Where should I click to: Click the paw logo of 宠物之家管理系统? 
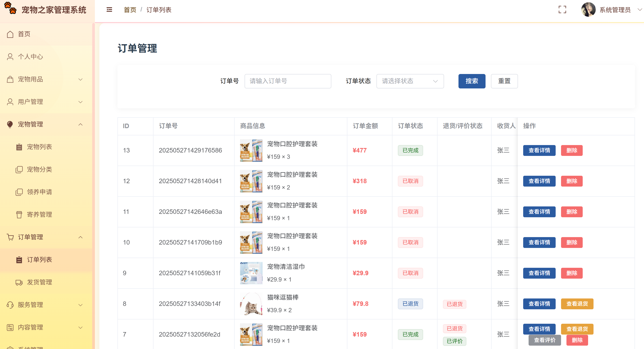[x=10, y=9]
